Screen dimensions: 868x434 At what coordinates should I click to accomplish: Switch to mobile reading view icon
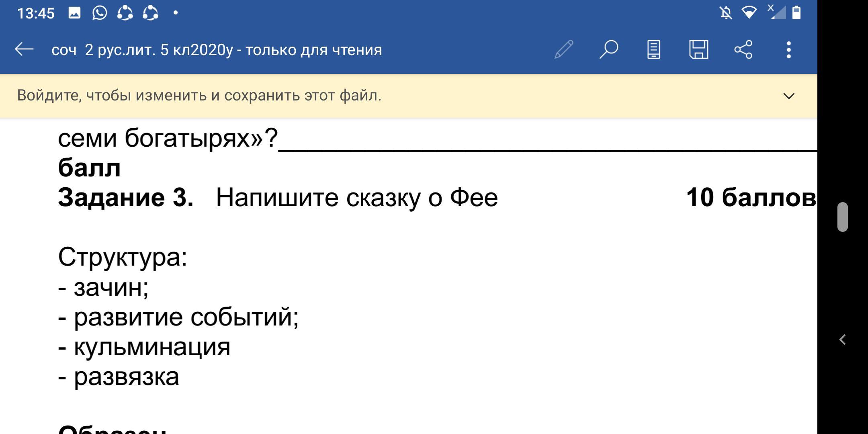[654, 50]
